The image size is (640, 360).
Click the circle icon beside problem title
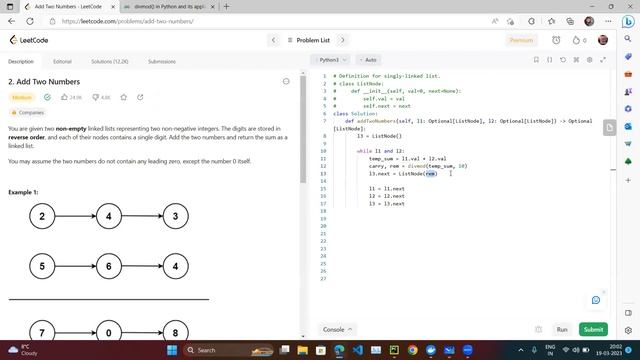click(x=286, y=82)
